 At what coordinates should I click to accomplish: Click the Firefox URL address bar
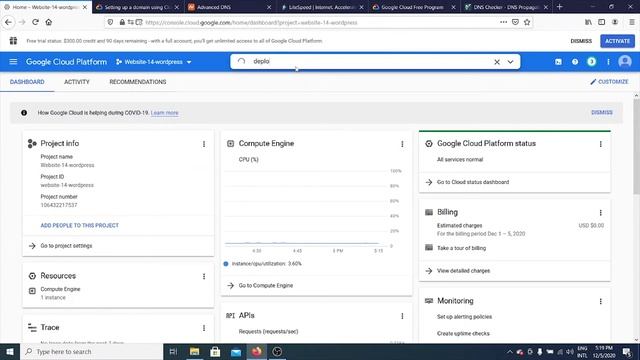pyautogui.click(x=318, y=22)
